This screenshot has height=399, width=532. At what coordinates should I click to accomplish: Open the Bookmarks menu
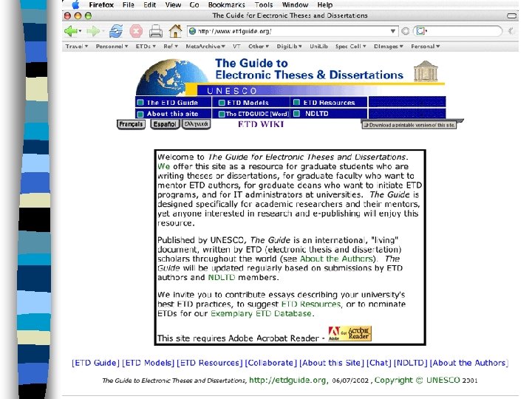coord(226,4)
